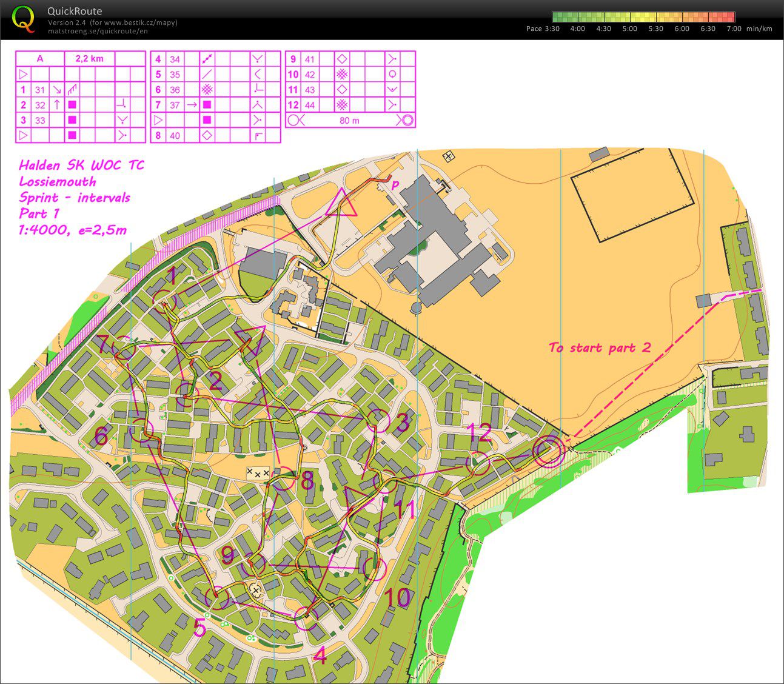
Task: Click the '80 m' finish distance cell
Action: (349, 120)
